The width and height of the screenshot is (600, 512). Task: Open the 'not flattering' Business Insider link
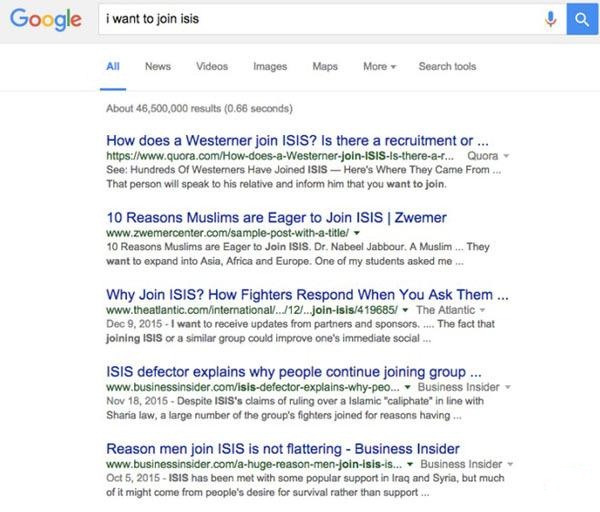pos(282,449)
